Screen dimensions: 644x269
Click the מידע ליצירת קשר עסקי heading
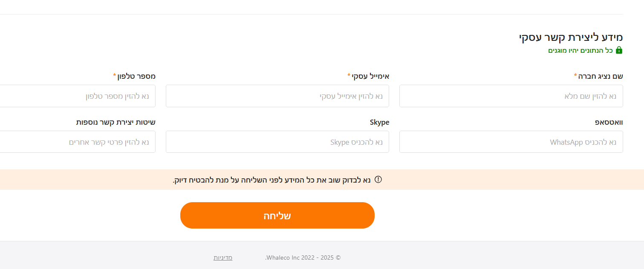pos(571,37)
